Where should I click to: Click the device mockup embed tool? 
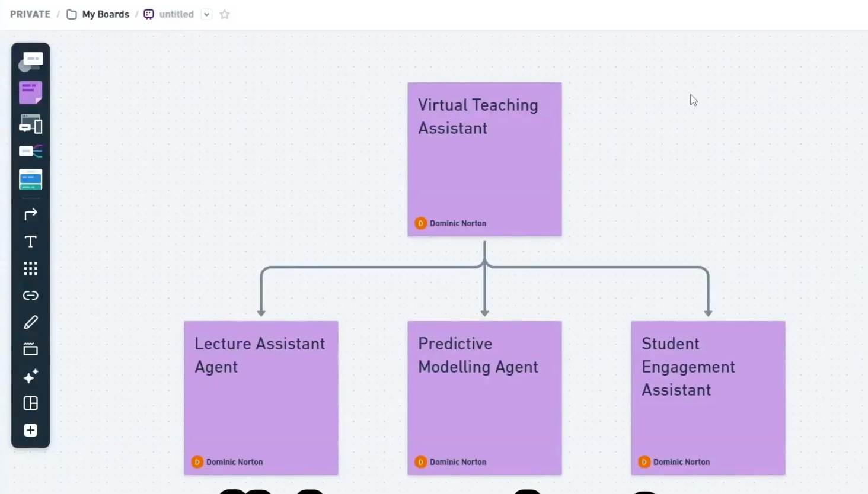pyautogui.click(x=30, y=124)
